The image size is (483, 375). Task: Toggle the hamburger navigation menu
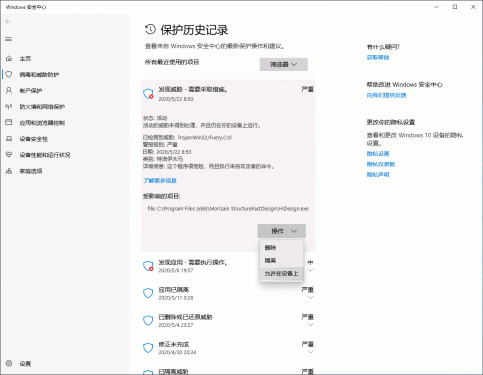point(9,39)
